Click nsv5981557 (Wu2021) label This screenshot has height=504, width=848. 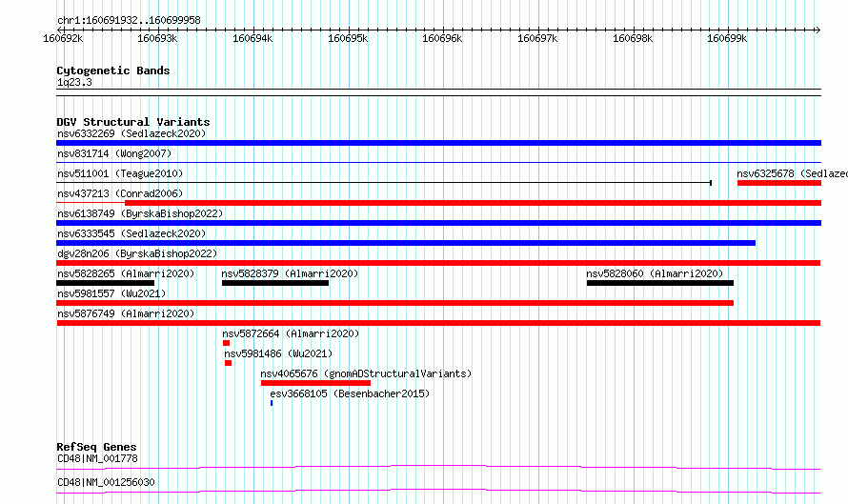tap(111, 293)
